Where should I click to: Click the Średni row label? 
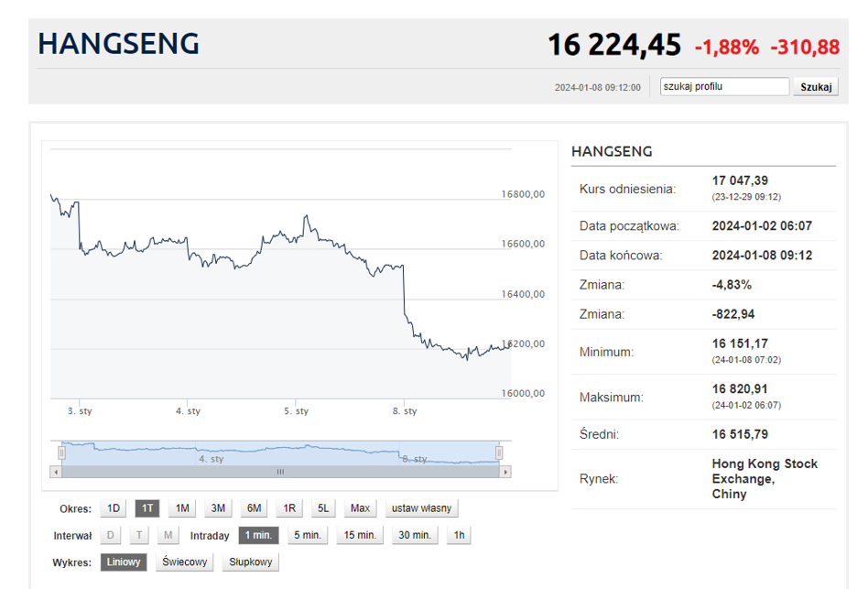[x=599, y=434]
